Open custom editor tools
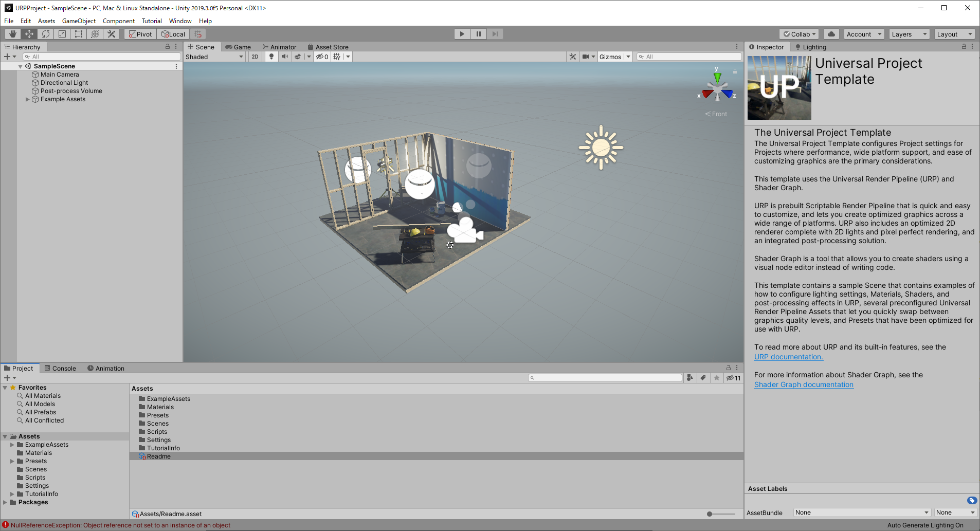The height and width of the screenshot is (531, 980). (x=112, y=34)
